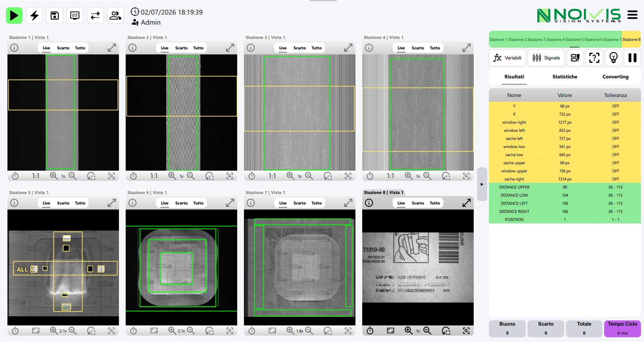Save configuration with the floppy disk icon

tap(55, 16)
